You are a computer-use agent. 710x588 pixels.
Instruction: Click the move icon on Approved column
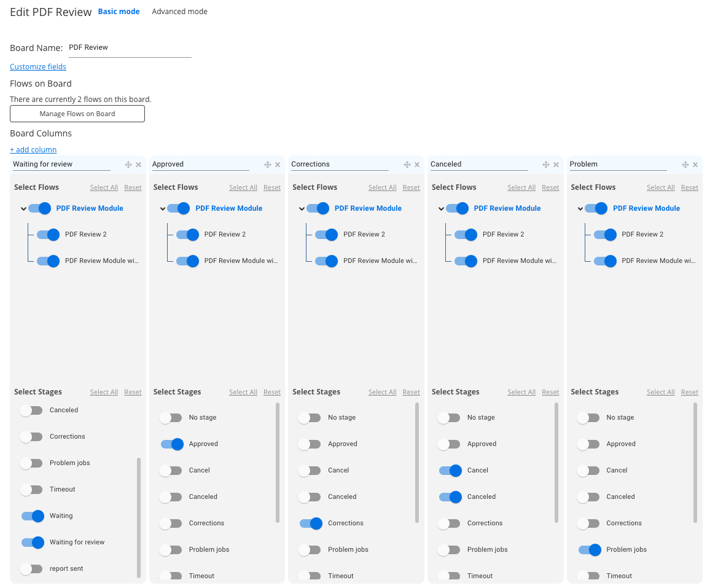click(268, 165)
